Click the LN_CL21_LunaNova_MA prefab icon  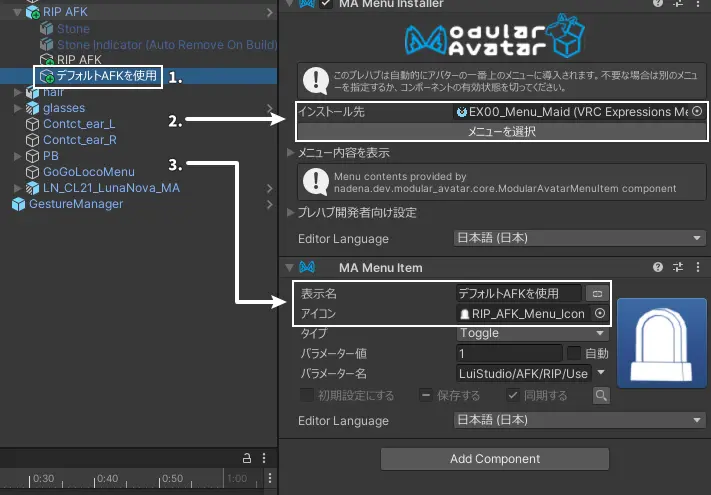click(x=33, y=188)
